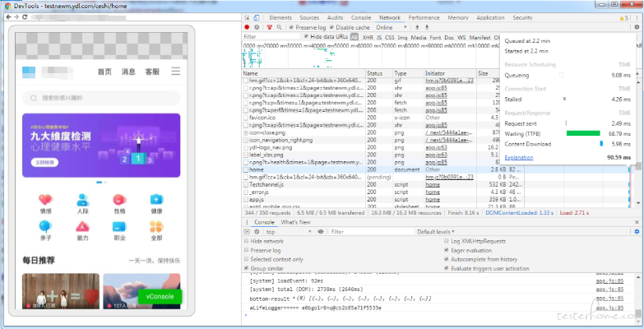
Task: Click the import HAR upload arrow
Action: point(417,27)
